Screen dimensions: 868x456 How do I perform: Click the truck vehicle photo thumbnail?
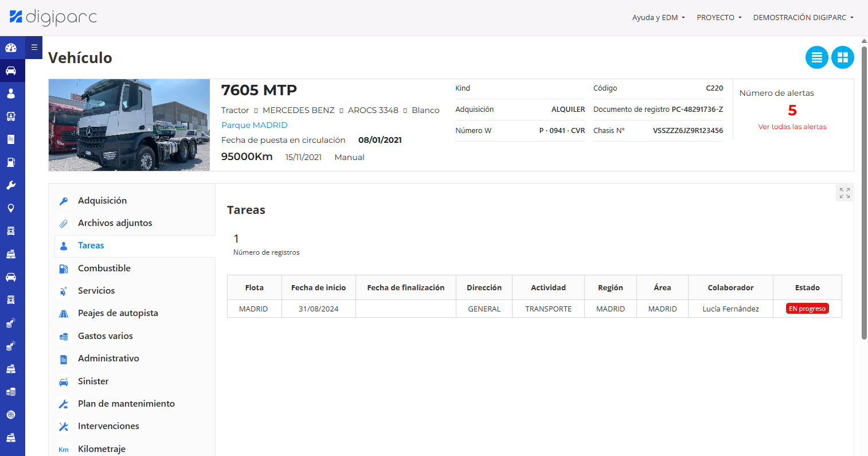click(129, 125)
